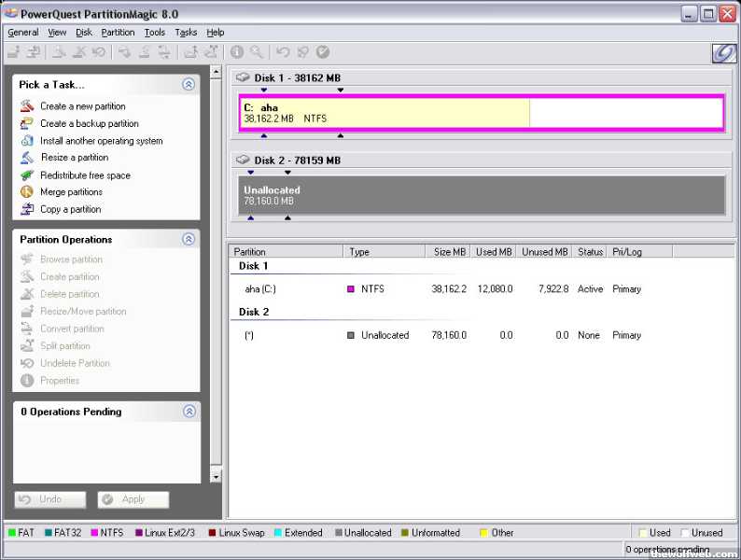This screenshot has height=560, width=741.
Task: Click the Split partition operation icon
Action: [x=27, y=346]
